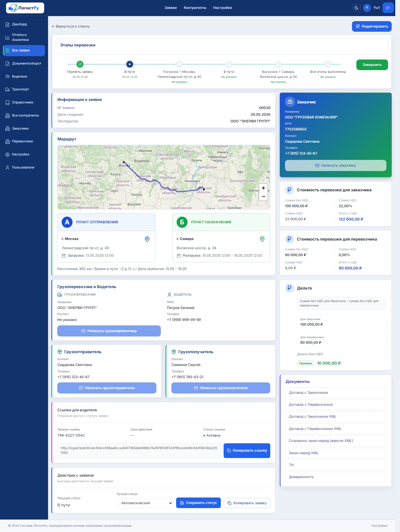Click Копировать ссылку button
This screenshot has height=532, width=400.
247,451
